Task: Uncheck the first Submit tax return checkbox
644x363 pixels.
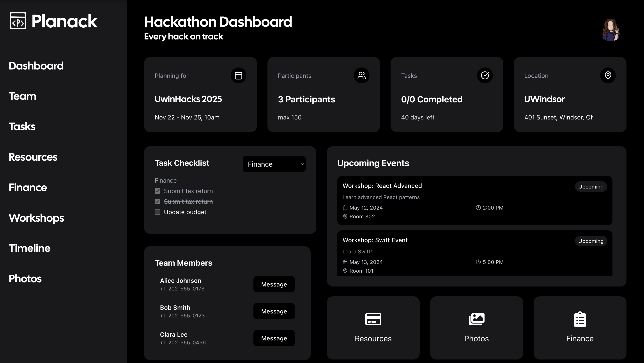Action: [157, 191]
